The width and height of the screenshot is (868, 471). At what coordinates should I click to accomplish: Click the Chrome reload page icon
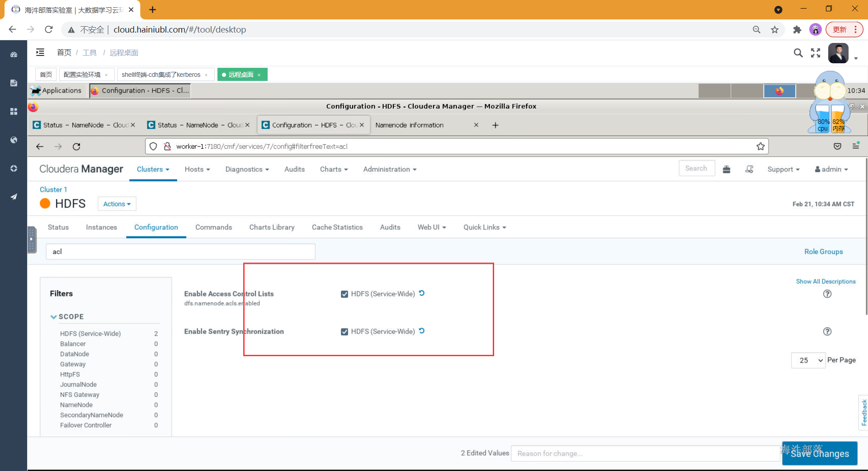click(49, 29)
